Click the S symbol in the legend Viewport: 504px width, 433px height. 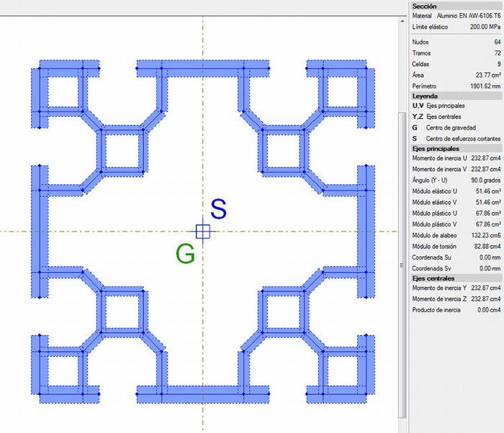(x=415, y=138)
